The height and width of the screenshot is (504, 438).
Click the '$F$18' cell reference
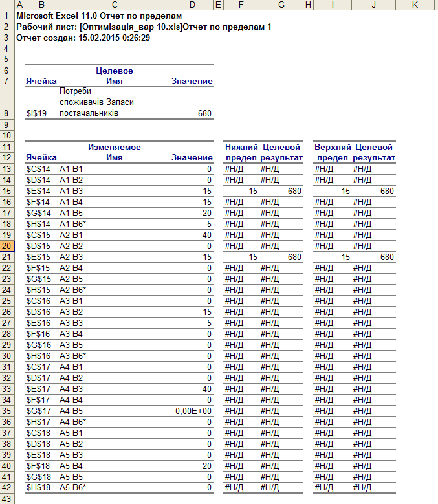pyautogui.click(x=38, y=466)
